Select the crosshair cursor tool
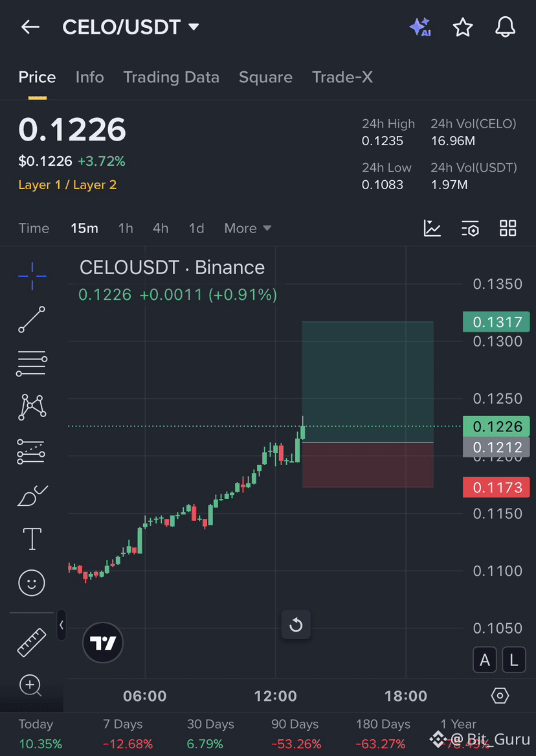This screenshot has width=536, height=756. tap(31, 275)
